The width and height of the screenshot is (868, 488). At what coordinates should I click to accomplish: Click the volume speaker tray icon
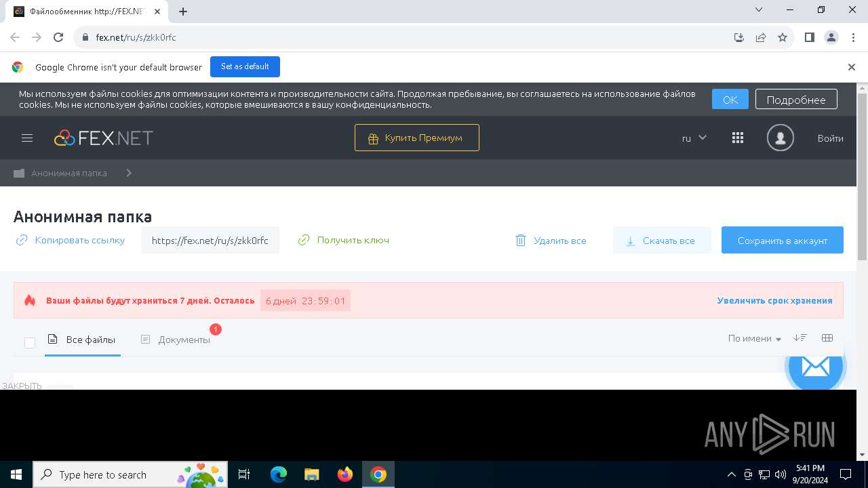point(781,474)
